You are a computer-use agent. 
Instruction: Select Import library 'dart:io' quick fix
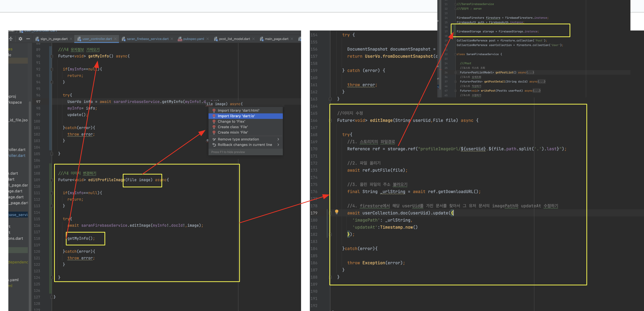tap(236, 116)
